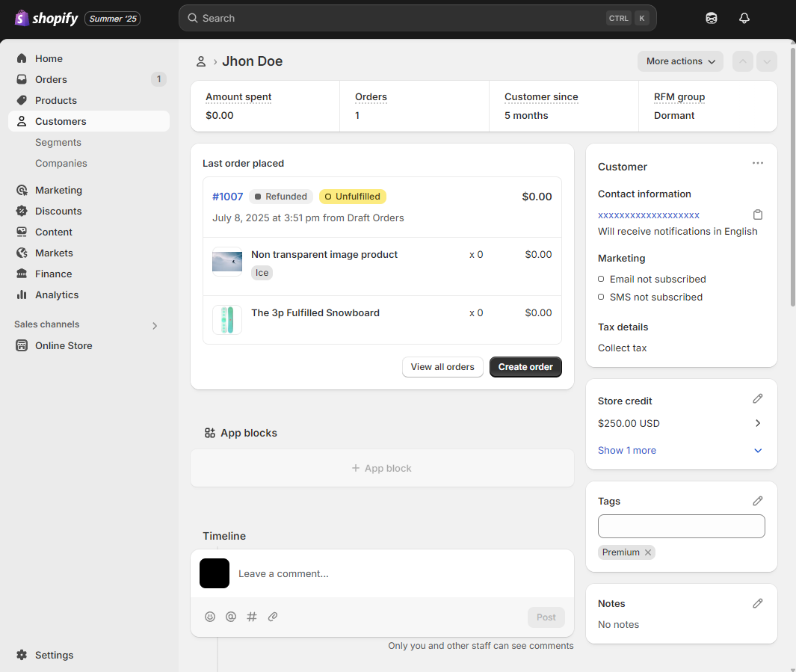Viewport: 796px width, 672px height.
Task: Click the hashtag reference icon
Action: pyautogui.click(x=252, y=617)
